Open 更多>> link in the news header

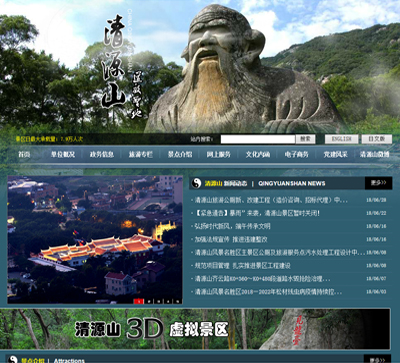click(x=378, y=183)
